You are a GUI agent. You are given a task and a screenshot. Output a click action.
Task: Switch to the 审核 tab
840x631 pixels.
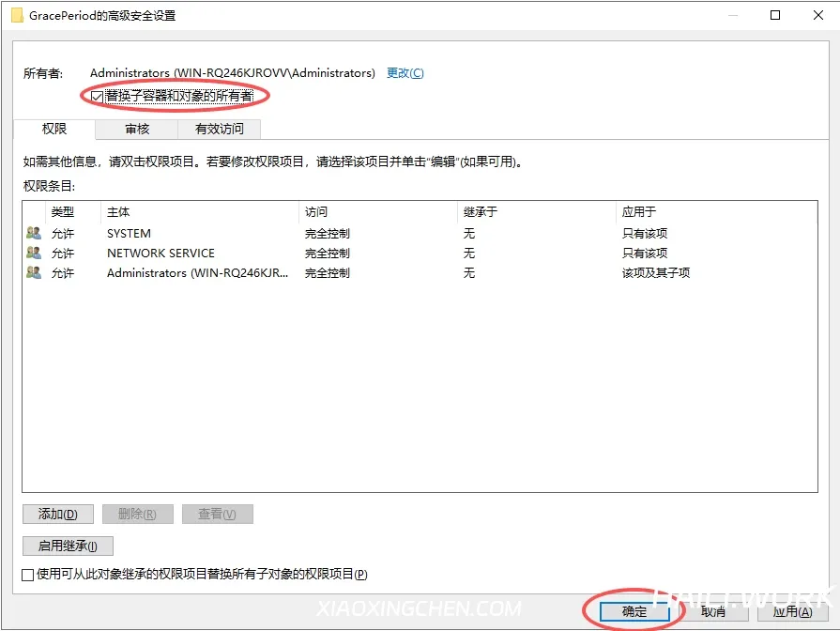tap(137, 130)
